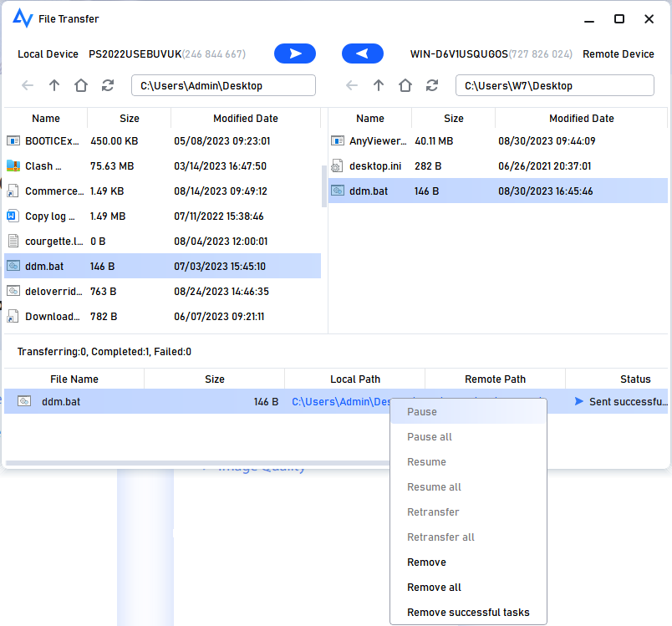Go back in remote device navigation
The height and width of the screenshot is (626, 672).
point(351,86)
